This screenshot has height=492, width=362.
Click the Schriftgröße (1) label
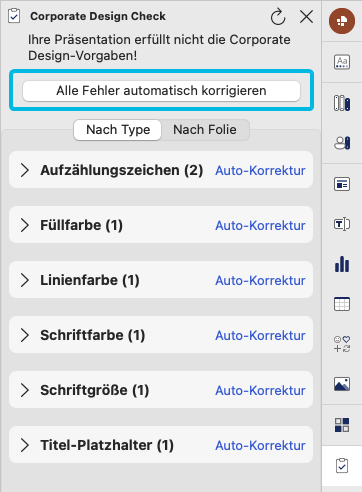click(95, 390)
